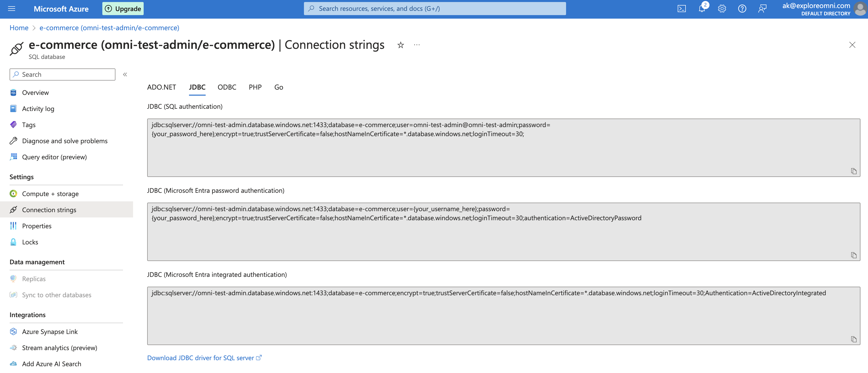The height and width of the screenshot is (373, 868).
Task: Open the help question mark icon
Action: 742,8
